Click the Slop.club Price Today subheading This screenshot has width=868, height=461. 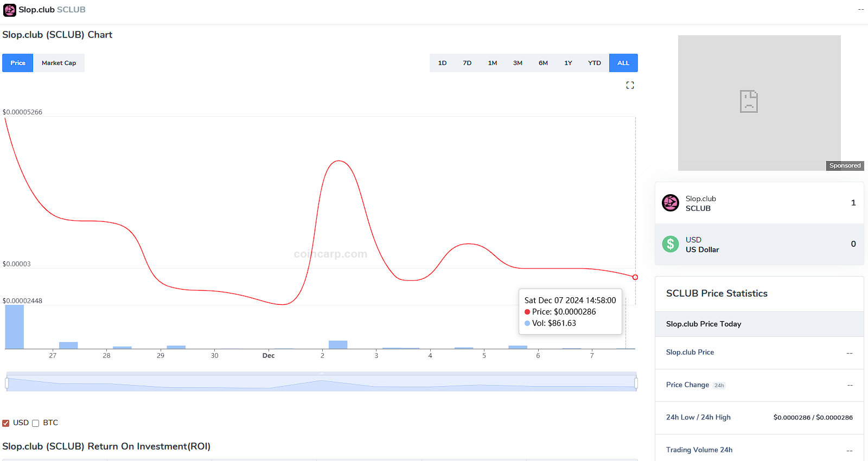coord(704,324)
